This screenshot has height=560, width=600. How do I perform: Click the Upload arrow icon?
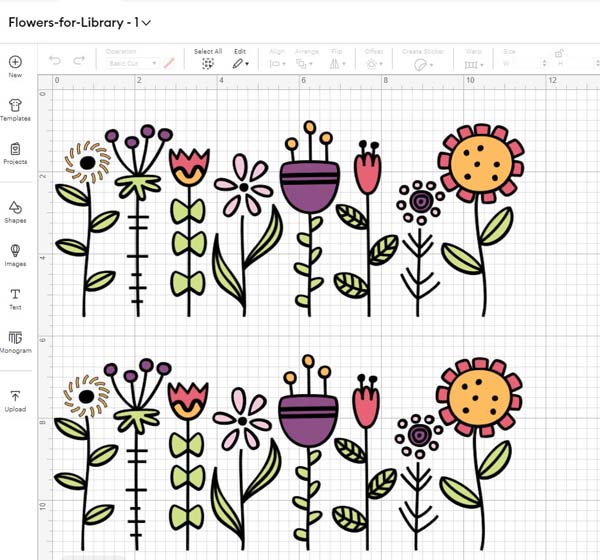15,396
